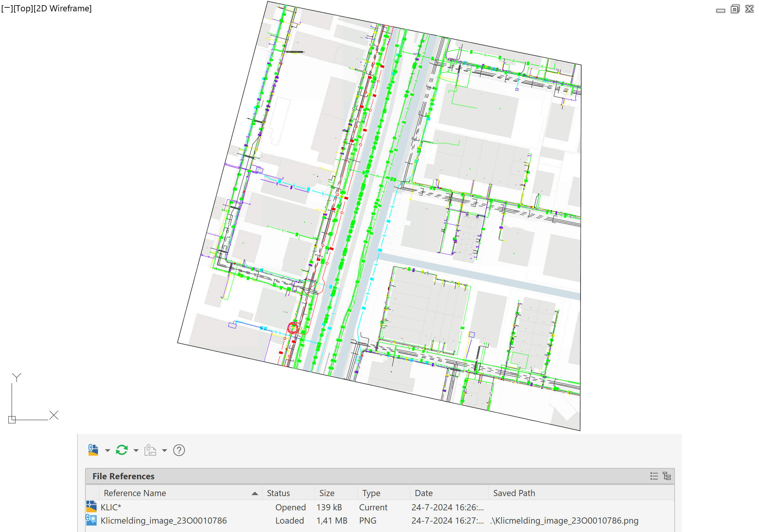Screen dimensions: 759x532
Task: Open the [2D Wireframe] visual style menu
Action: (x=62, y=8)
